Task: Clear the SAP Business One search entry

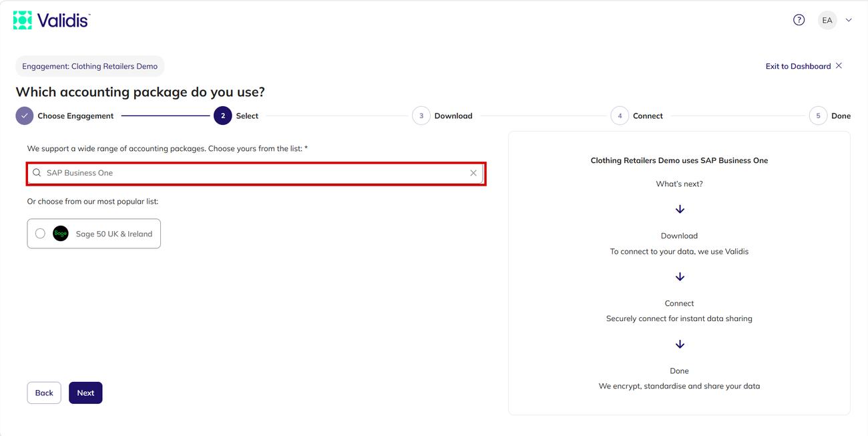Action: [473, 173]
